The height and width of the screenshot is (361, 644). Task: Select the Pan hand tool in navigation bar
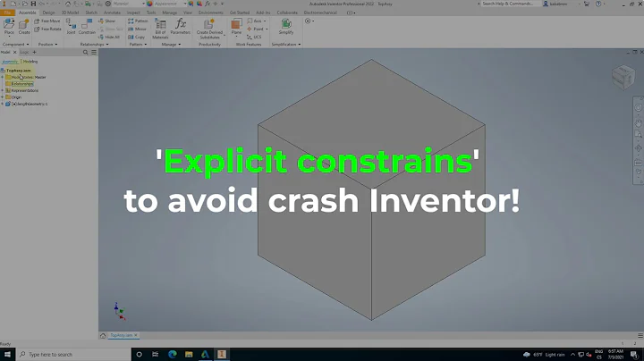point(639,123)
